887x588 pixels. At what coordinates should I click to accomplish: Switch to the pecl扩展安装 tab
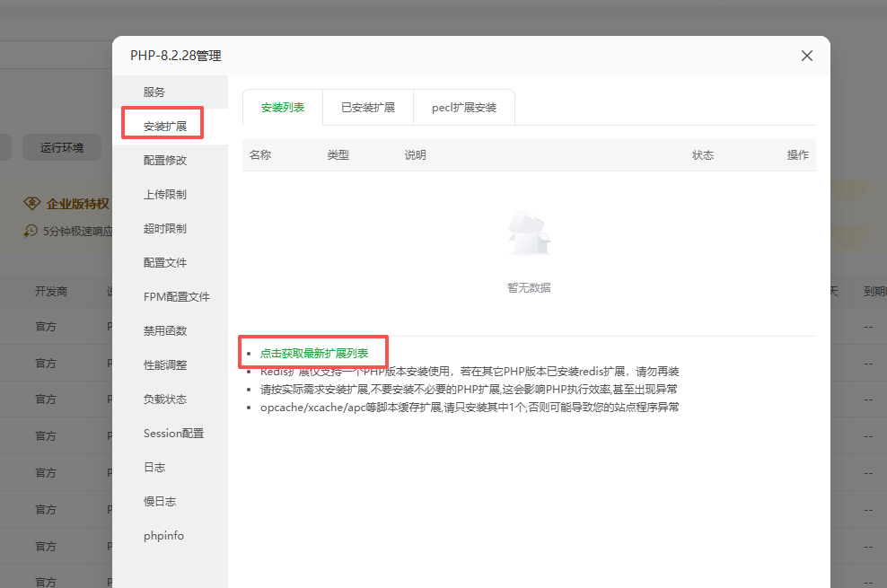click(463, 108)
